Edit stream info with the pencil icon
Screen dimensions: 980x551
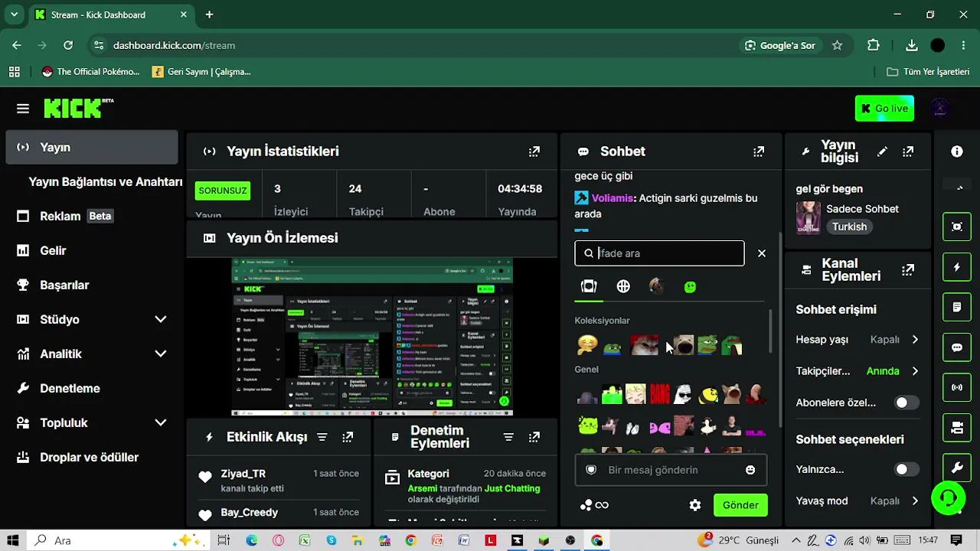(x=882, y=152)
